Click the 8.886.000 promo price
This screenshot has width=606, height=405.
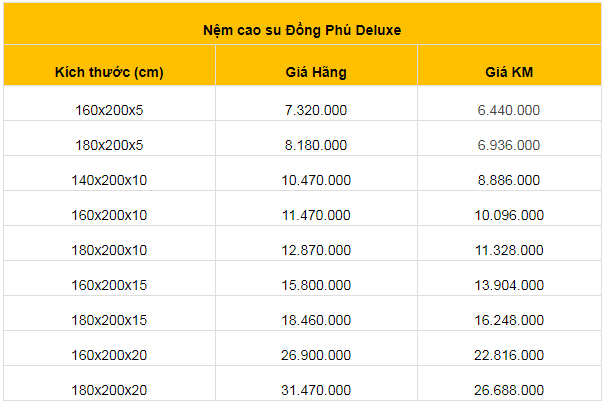pyautogui.click(x=509, y=180)
